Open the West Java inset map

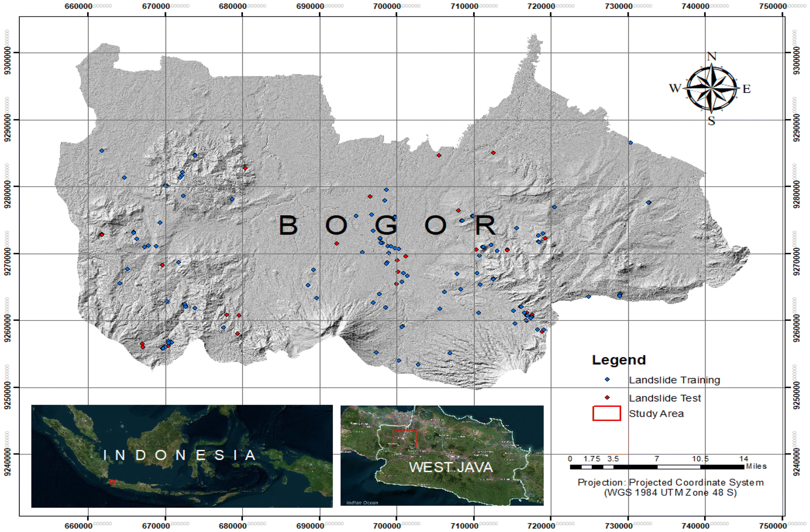442,455
